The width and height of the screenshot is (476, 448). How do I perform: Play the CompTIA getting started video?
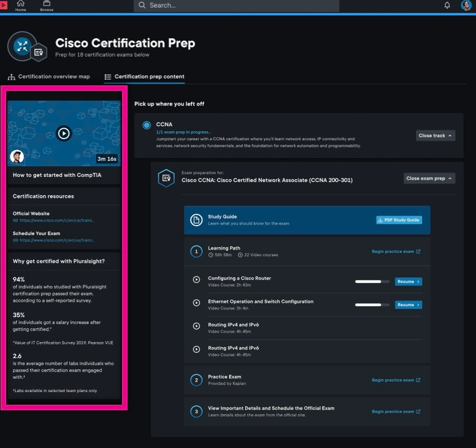point(64,134)
